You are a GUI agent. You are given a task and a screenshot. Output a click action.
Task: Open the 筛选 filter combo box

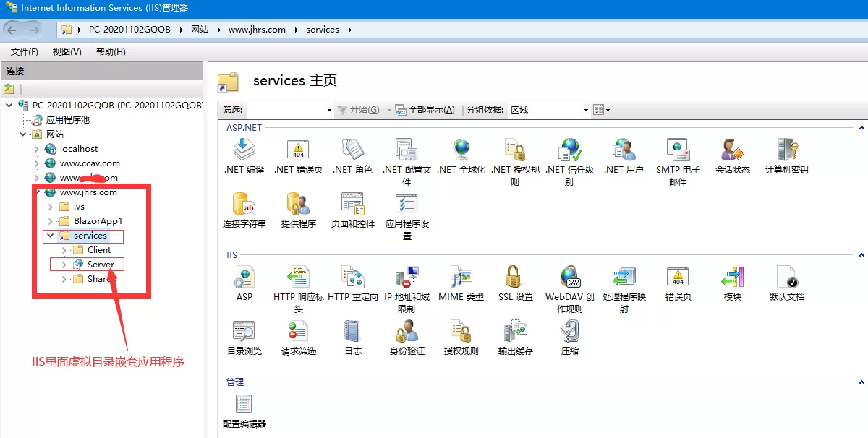[290, 110]
